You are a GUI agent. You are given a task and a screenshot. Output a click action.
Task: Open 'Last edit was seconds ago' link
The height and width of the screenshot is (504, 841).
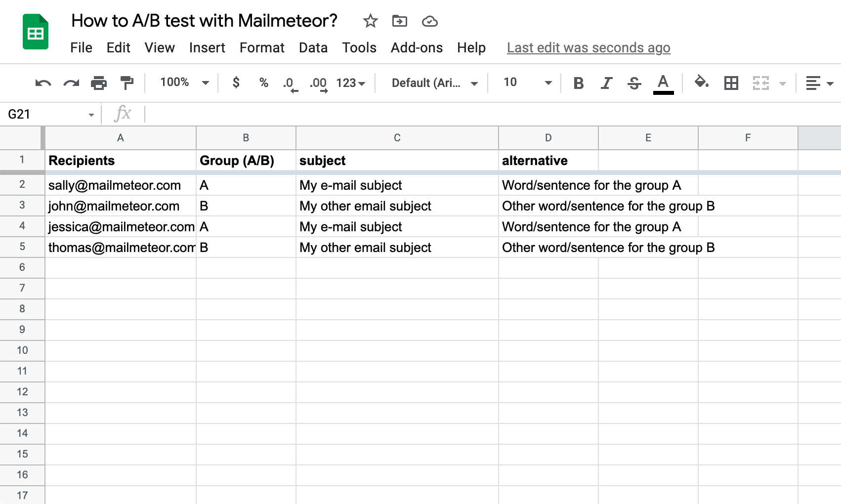coord(589,47)
